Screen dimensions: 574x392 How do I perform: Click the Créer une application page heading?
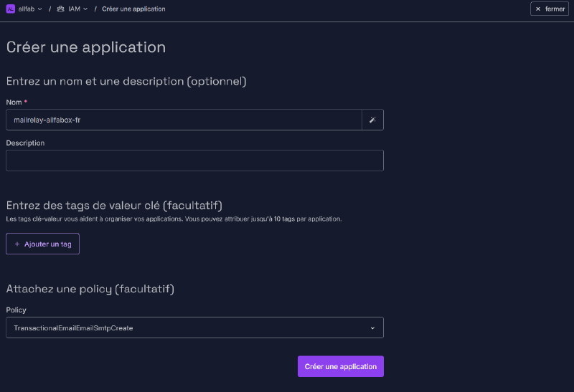(x=86, y=47)
